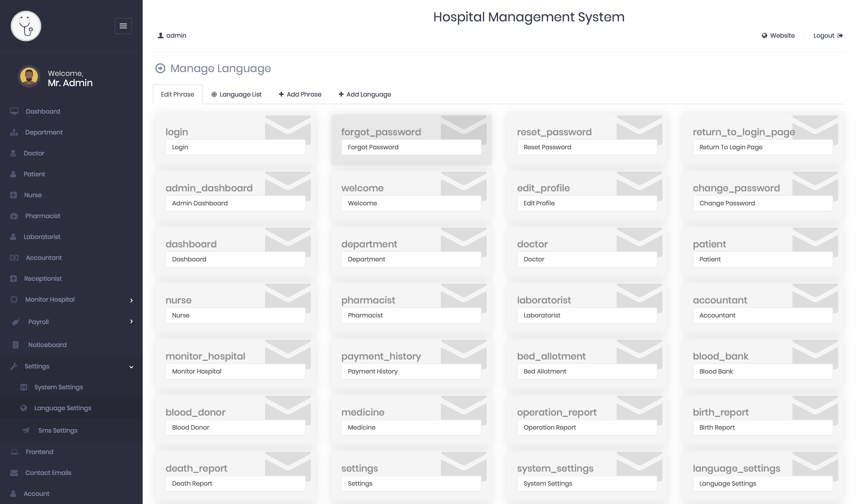Image resolution: width=856 pixels, height=504 pixels.
Task: Focus the bed_allotment translation field
Action: (x=587, y=371)
